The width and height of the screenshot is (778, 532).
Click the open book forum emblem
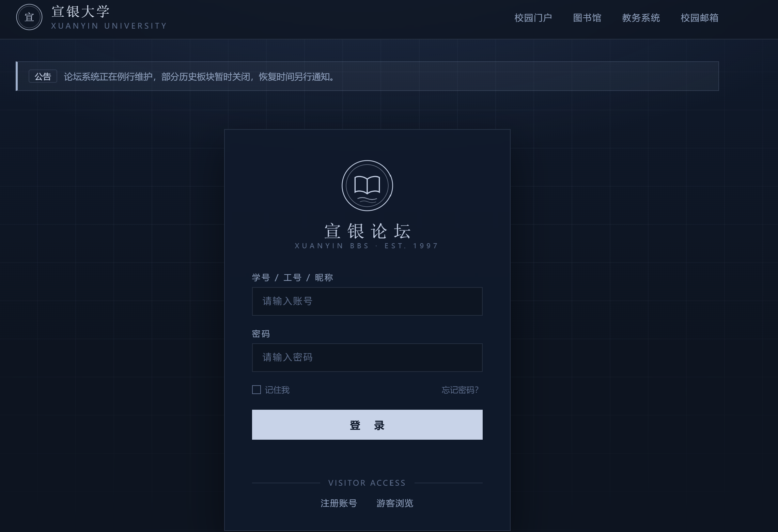(367, 186)
